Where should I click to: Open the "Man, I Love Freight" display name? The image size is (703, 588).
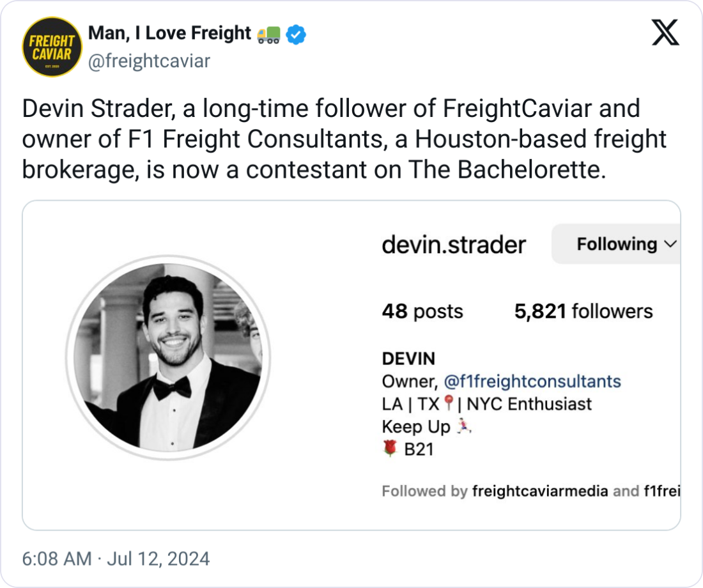point(169,34)
